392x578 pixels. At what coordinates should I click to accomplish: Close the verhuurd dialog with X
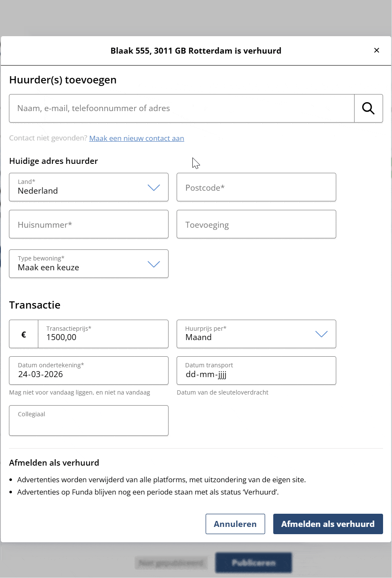[x=376, y=50]
